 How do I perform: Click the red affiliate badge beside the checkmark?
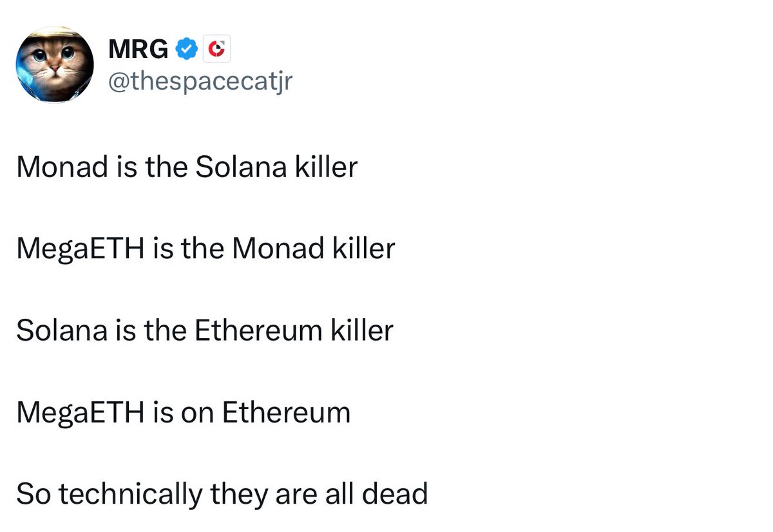click(216, 50)
